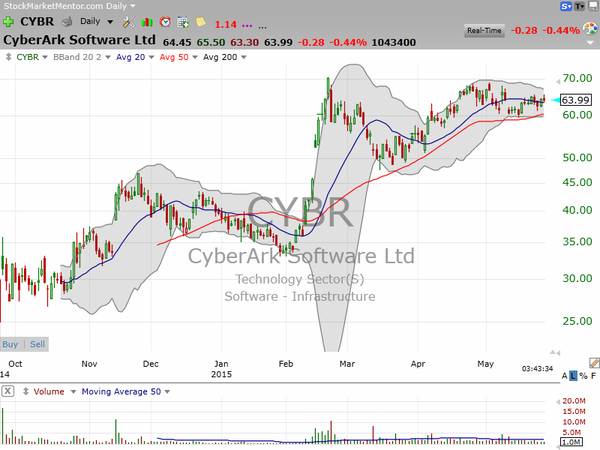This screenshot has height=450, width=600.
Task: Open the BBand 20 2 indicator dropdown
Action: 108,57
